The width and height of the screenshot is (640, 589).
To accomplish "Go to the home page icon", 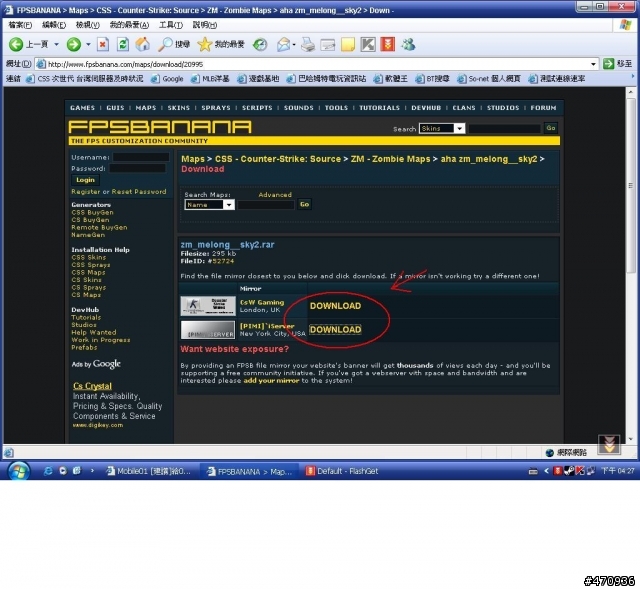I will 142,44.
